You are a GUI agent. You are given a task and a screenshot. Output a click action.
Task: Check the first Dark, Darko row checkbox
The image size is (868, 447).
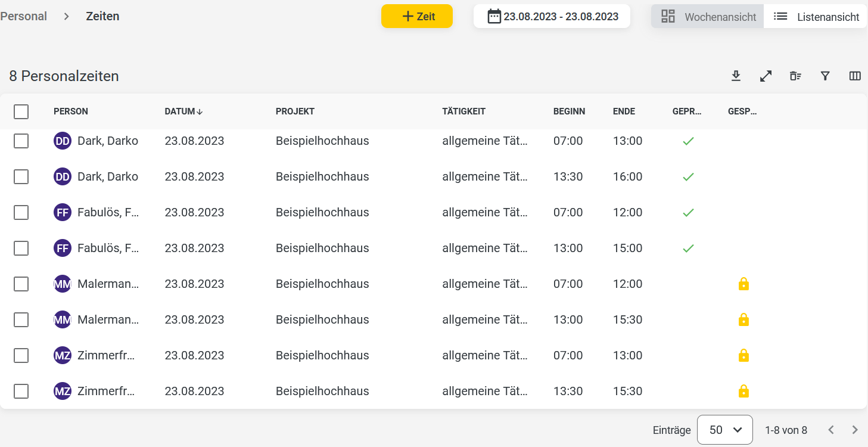pyautogui.click(x=21, y=141)
